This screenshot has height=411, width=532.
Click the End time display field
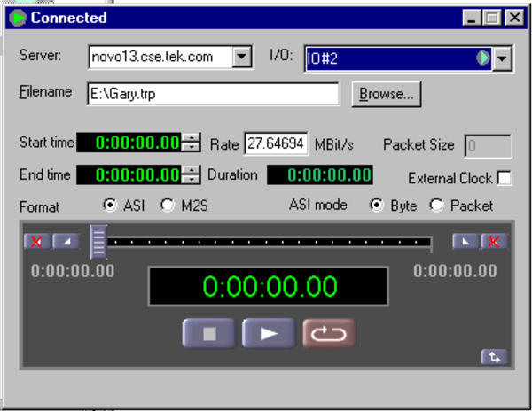129,174
